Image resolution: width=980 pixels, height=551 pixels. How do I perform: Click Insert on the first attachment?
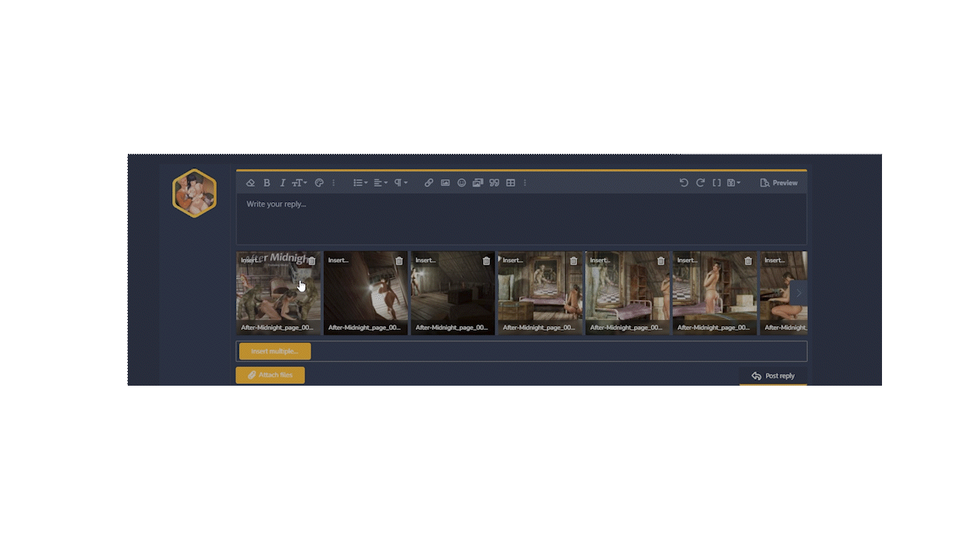pyautogui.click(x=251, y=260)
